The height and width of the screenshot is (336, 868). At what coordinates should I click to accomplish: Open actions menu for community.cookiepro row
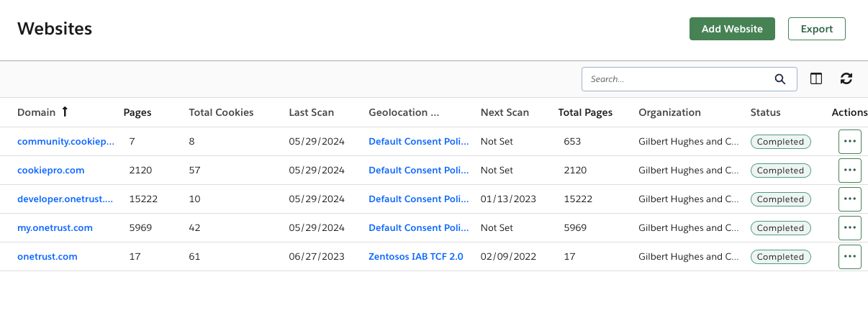click(849, 142)
